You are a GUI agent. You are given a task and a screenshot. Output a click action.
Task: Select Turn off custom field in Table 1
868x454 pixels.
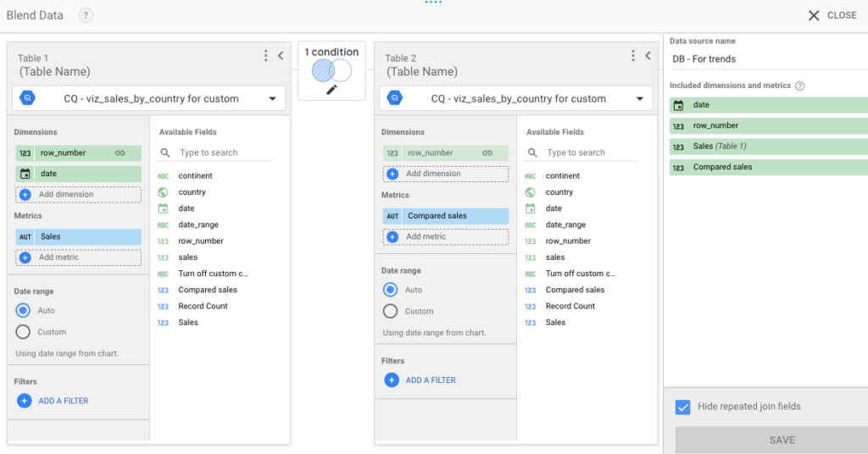(213, 274)
